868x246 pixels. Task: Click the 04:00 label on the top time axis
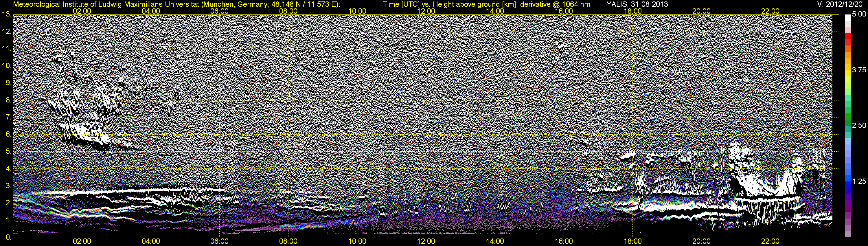(151, 11)
